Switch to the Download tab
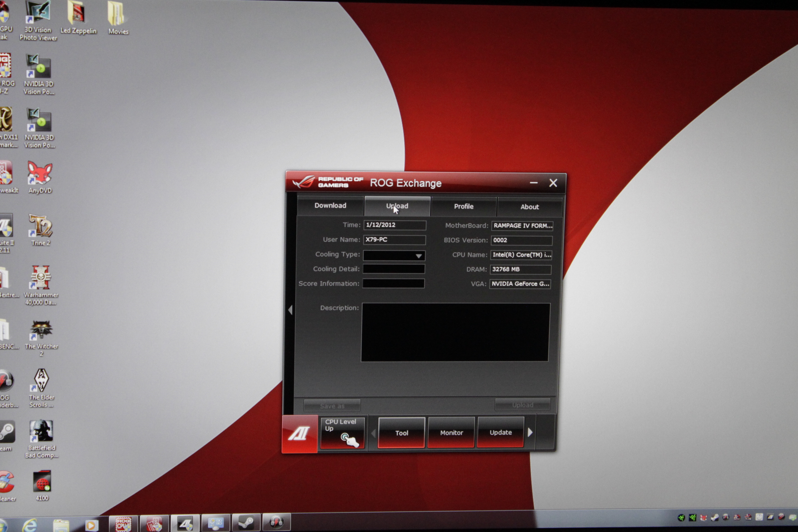 click(330, 206)
